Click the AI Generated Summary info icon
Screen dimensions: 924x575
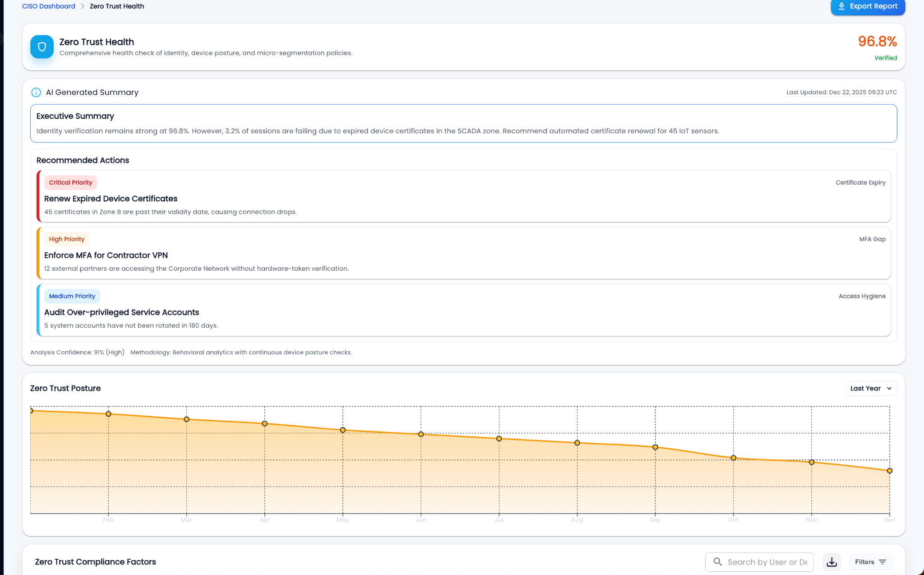coord(36,93)
